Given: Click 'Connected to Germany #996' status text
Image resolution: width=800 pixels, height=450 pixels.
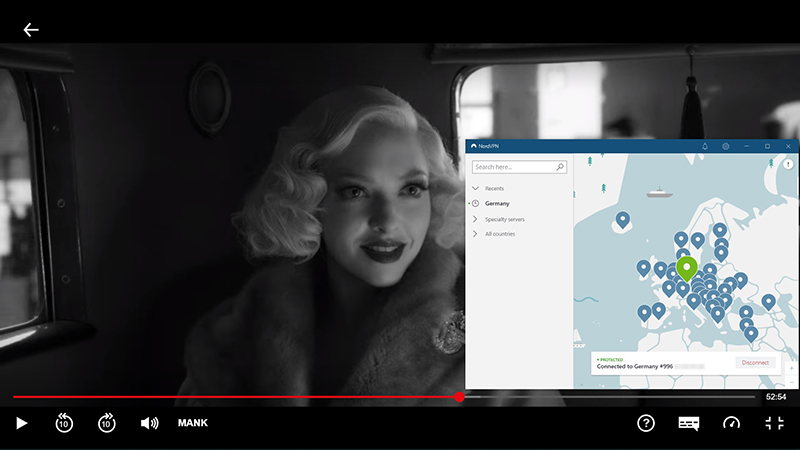Looking at the screenshot, I should tap(635, 366).
